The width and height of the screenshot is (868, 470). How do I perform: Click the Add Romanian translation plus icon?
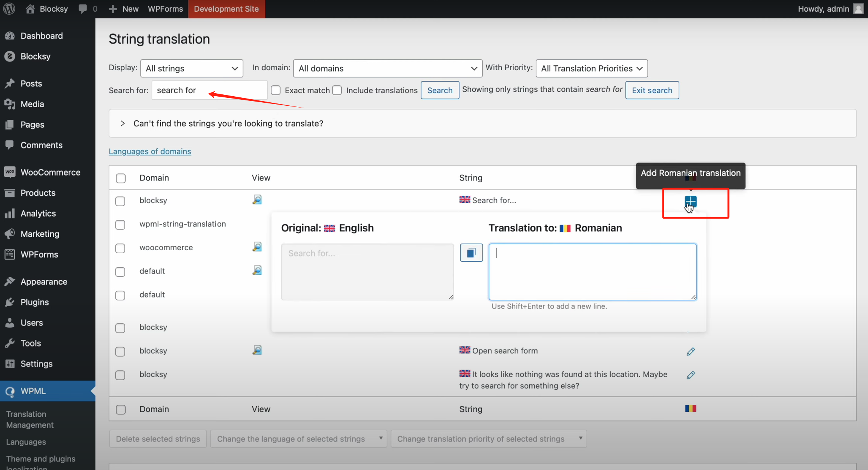pyautogui.click(x=690, y=201)
